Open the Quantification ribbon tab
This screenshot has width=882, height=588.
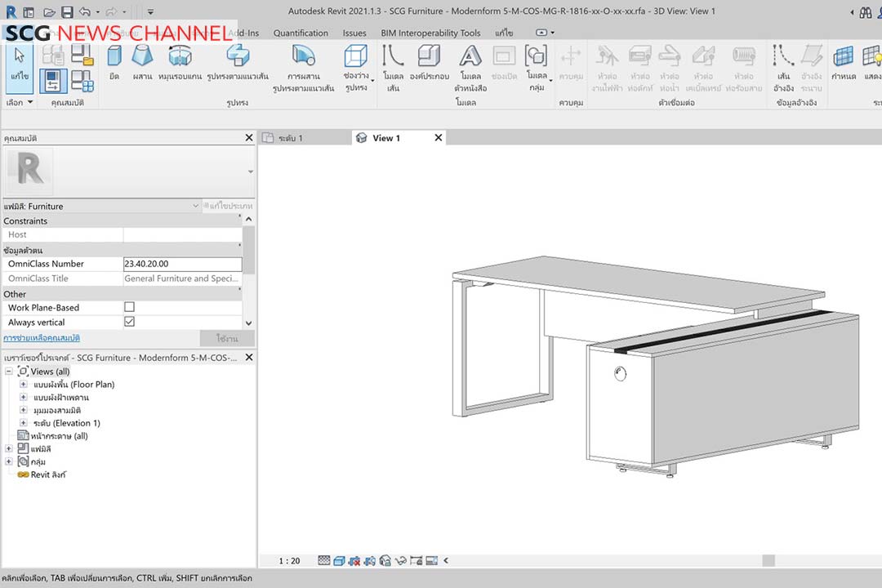(301, 33)
